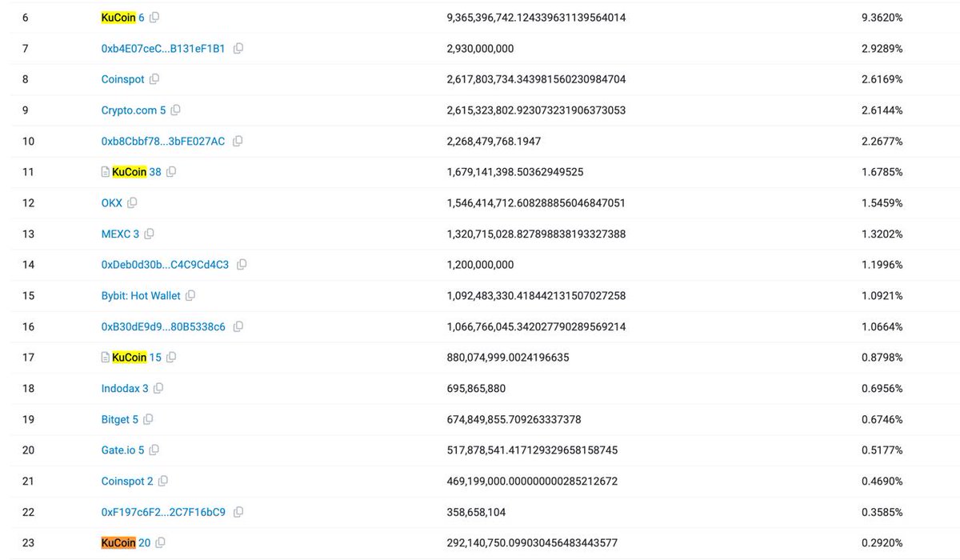
Task: Open the Coinspot holder in row 8
Action: coord(122,79)
